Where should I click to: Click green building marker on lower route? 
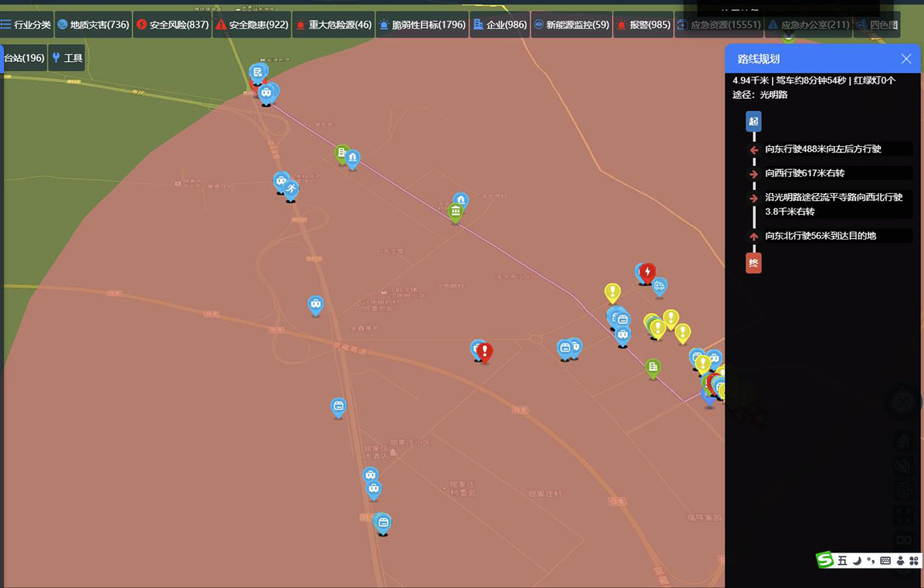(652, 369)
